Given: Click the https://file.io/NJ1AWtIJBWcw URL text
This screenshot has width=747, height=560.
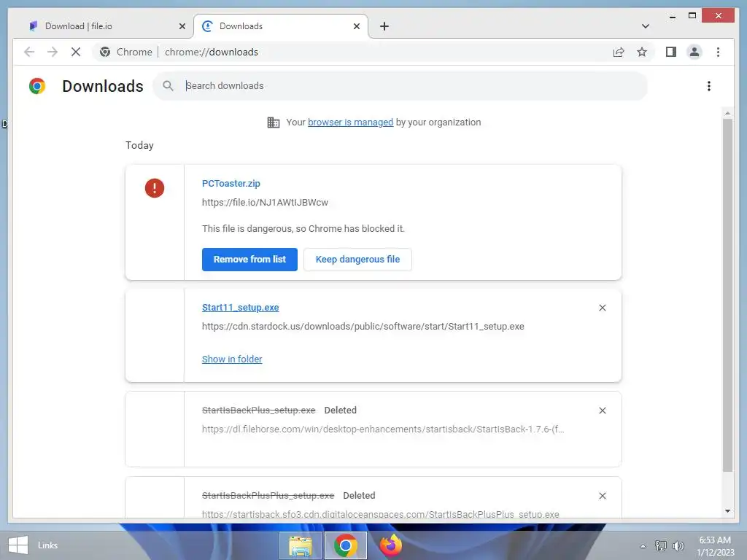Looking at the screenshot, I should 265,203.
